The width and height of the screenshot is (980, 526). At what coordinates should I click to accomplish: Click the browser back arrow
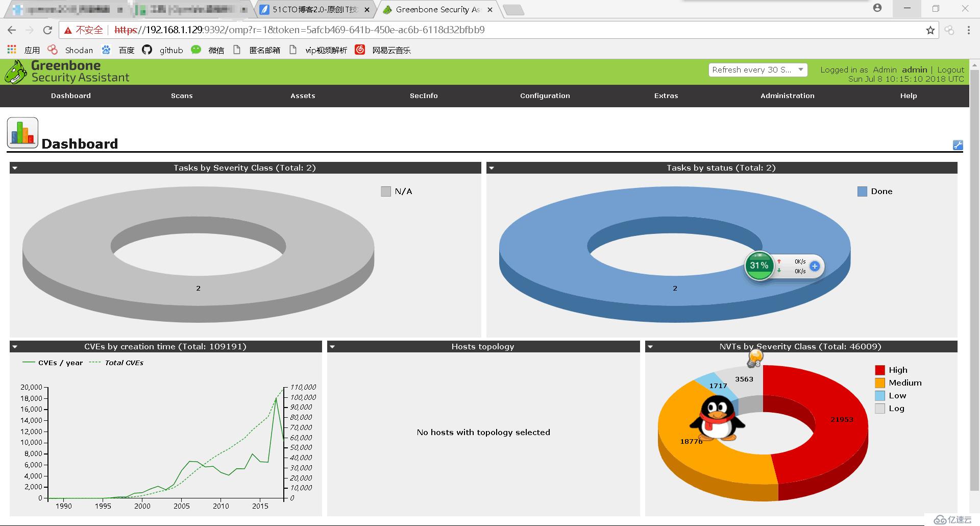[12, 30]
